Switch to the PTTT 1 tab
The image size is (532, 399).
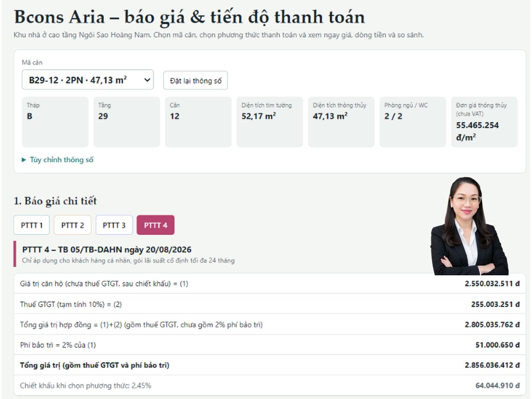pyautogui.click(x=32, y=225)
